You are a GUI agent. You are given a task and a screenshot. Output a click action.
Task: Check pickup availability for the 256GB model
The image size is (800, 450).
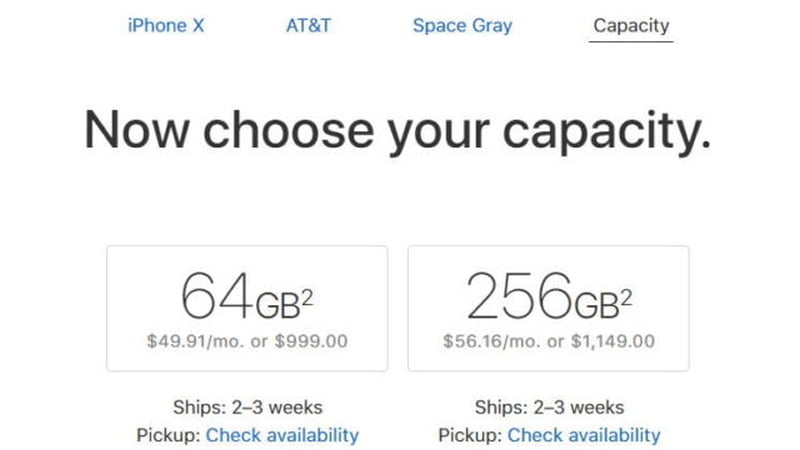[x=584, y=435]
